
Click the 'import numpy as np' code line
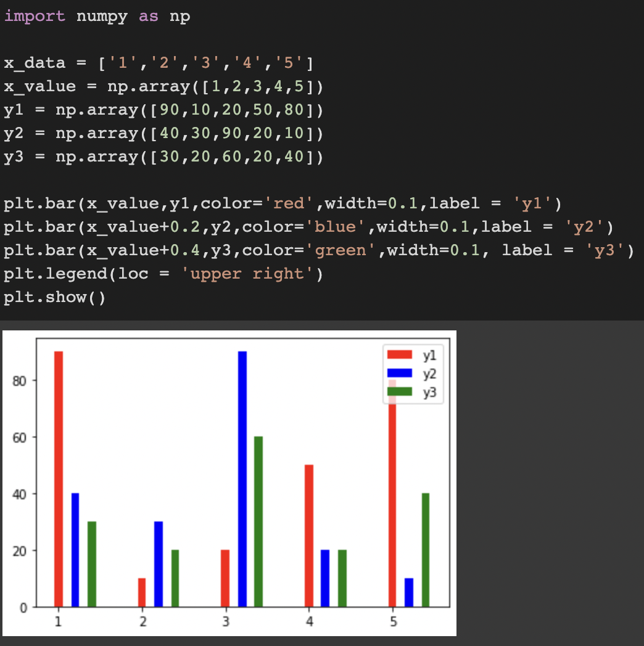pyautogui.click(x=97, y=17)
